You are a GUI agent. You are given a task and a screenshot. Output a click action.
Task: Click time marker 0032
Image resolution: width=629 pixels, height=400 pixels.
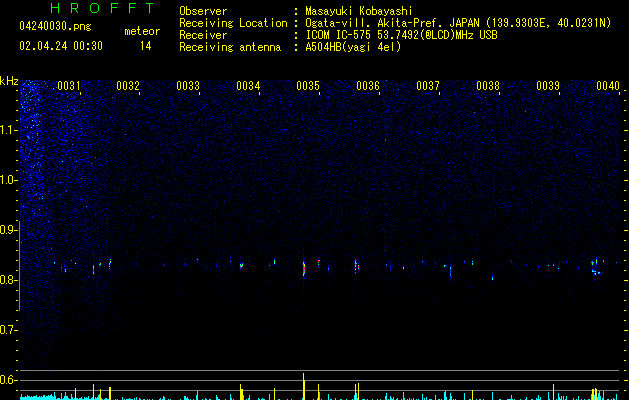tap(128, 86)
